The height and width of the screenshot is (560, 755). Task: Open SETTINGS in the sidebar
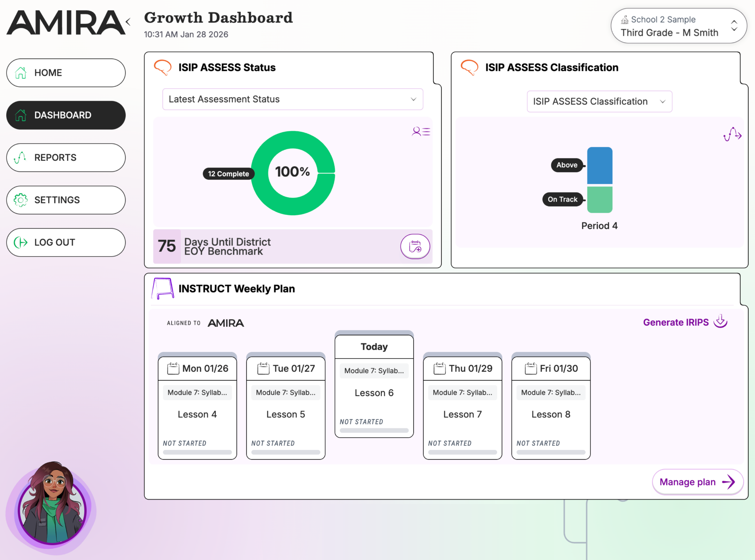[66, 200]
